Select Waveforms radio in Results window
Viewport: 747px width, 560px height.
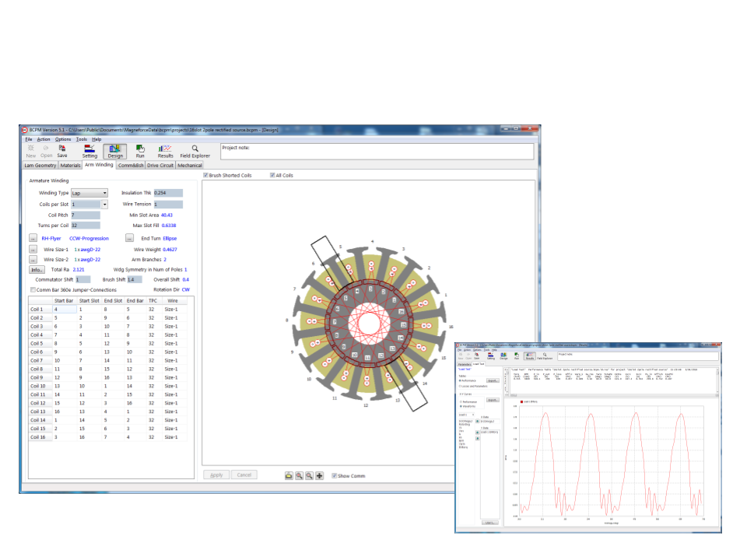coord(461,406)
